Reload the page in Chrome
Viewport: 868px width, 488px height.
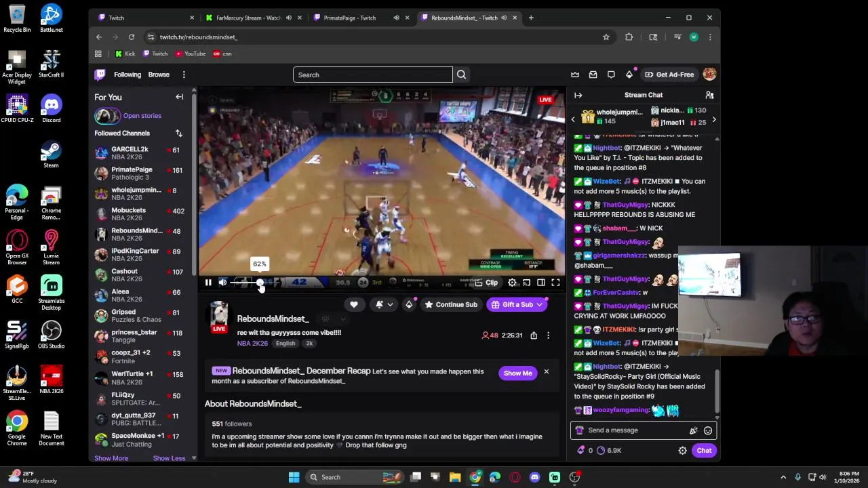coord(131,37)
